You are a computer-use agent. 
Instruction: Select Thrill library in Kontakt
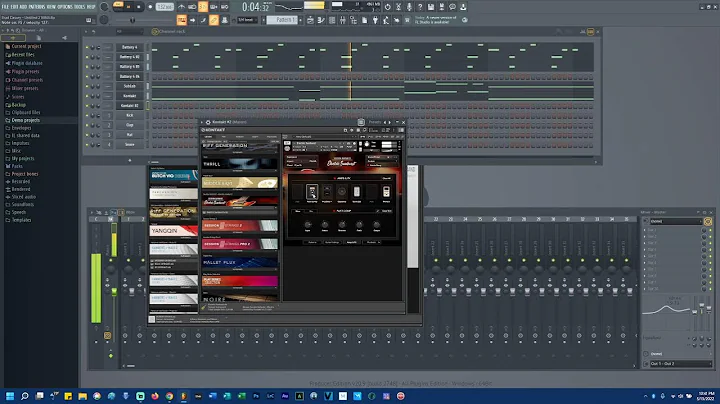pos(240,164)
